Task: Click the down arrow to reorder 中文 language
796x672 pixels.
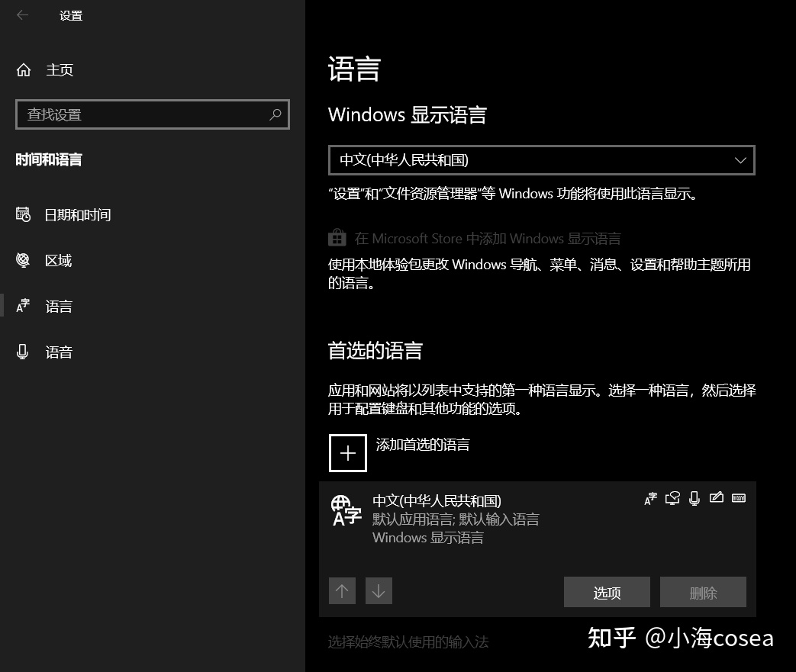Action: (x=379, y=590)
